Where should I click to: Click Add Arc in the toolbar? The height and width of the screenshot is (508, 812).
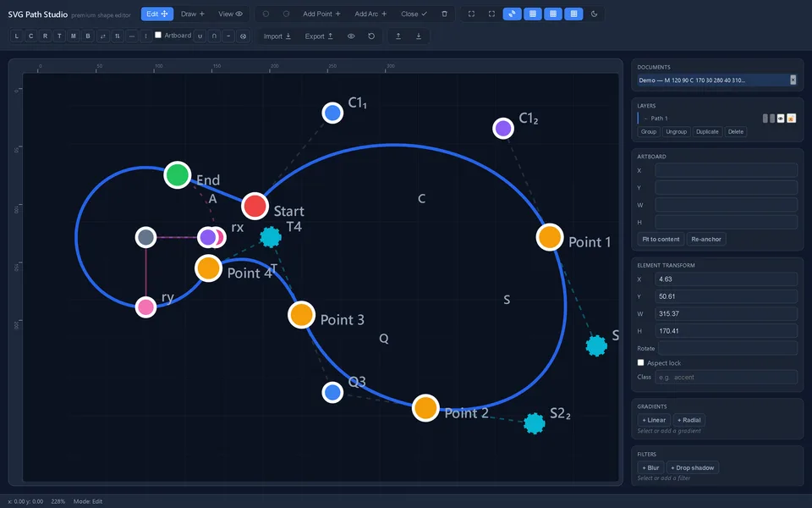[370, 14]
